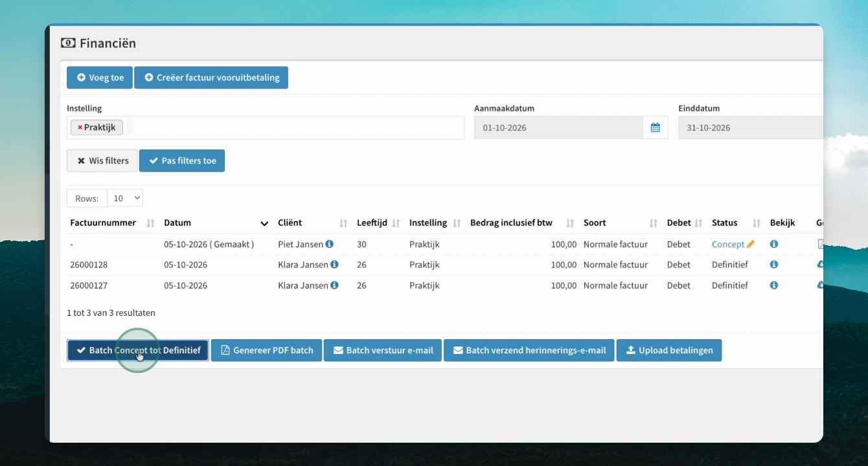Click the "1 tot 3 van 3 resultaten" text

tap(111, 313)
